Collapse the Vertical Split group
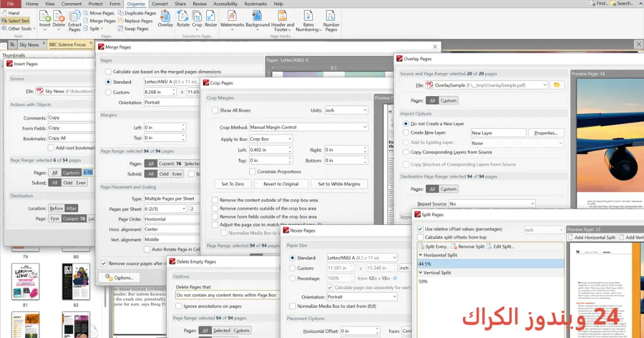The image size is (644, 338). [421, 273]
